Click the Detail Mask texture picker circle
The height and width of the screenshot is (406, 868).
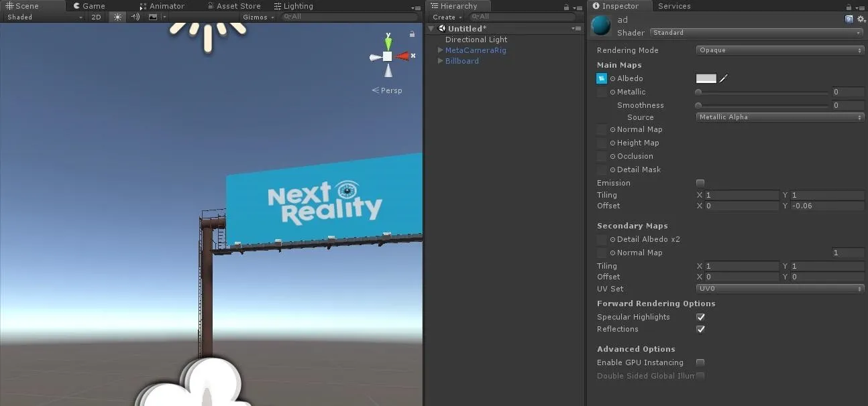(x=612, y=170)
